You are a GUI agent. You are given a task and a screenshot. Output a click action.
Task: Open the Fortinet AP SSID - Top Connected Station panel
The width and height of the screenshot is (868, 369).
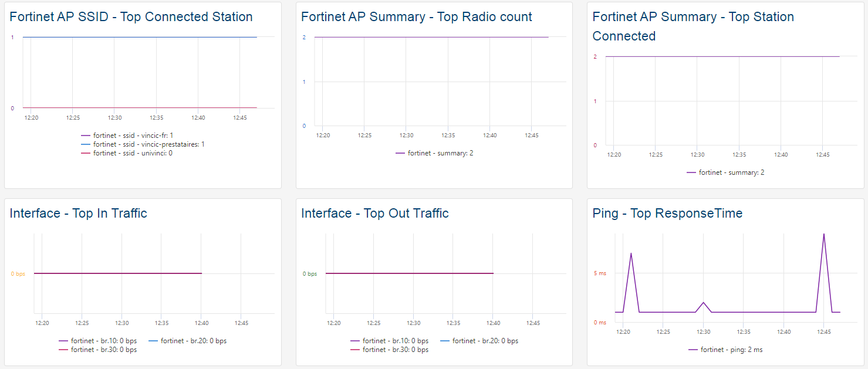(130, 16)
